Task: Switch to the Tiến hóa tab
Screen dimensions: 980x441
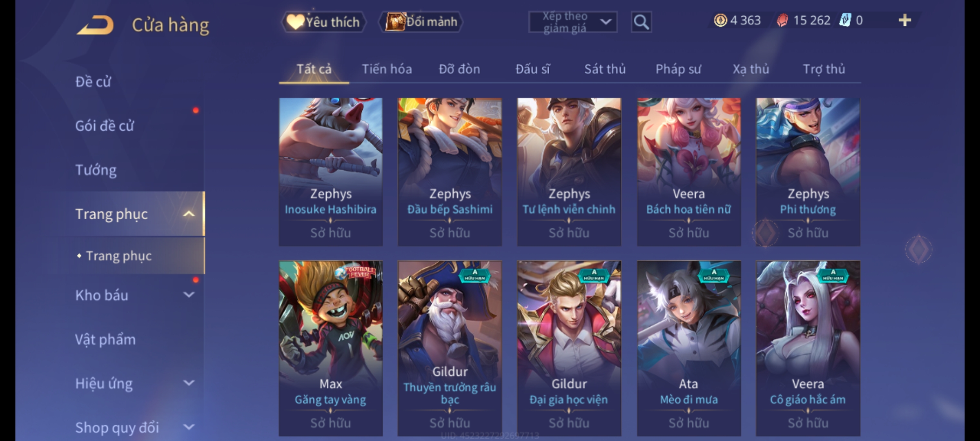Action: (387, 69)
